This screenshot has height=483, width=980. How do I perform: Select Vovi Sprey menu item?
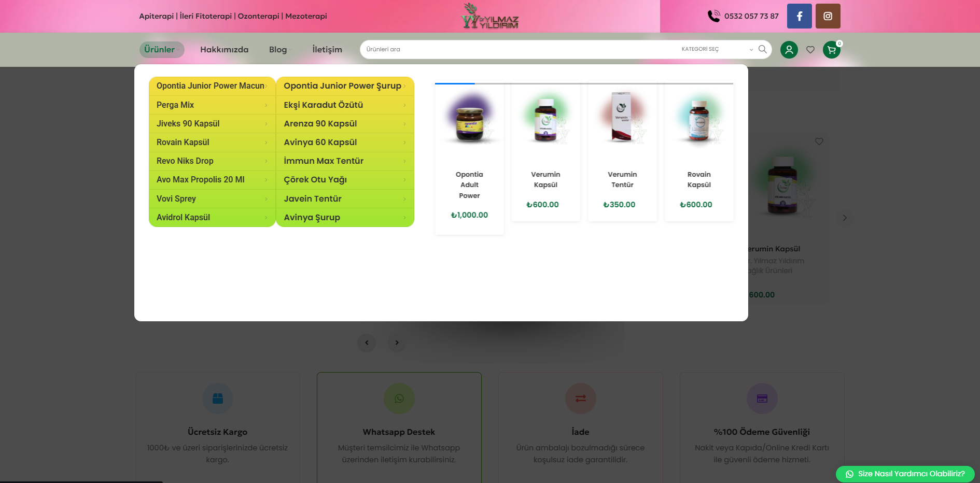pyautogui.click(x=212, y=198)
